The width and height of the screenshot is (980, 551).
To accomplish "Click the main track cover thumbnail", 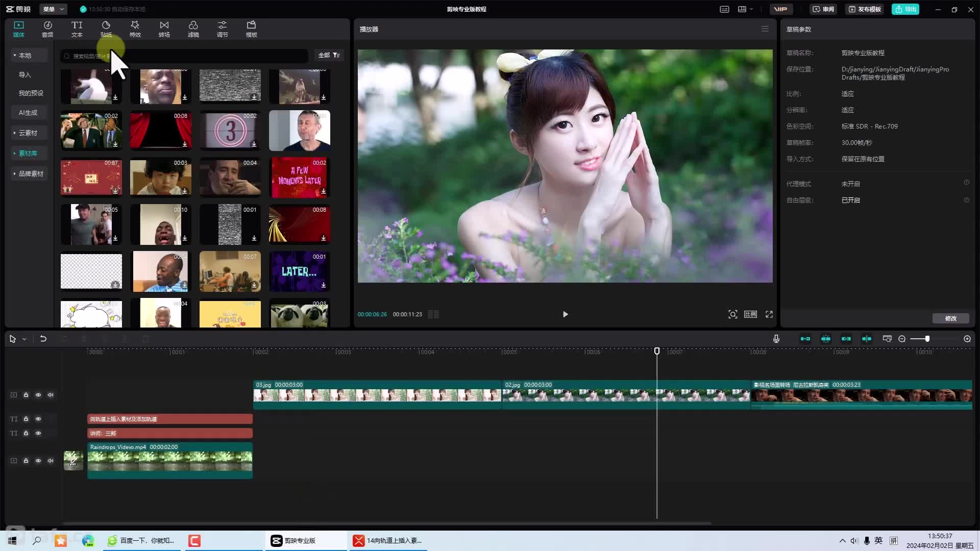I will [73, 461].
